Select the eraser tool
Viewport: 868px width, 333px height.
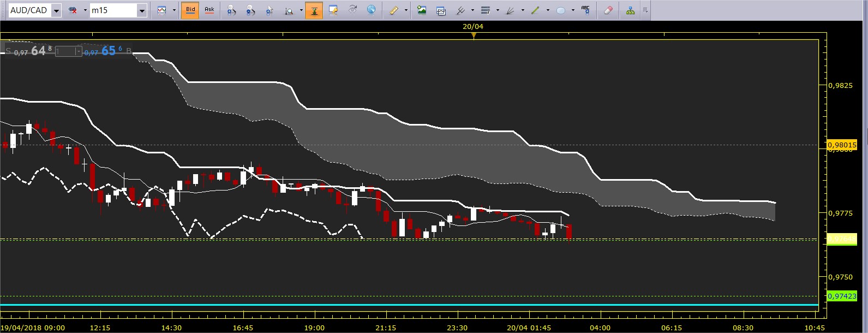608,10
